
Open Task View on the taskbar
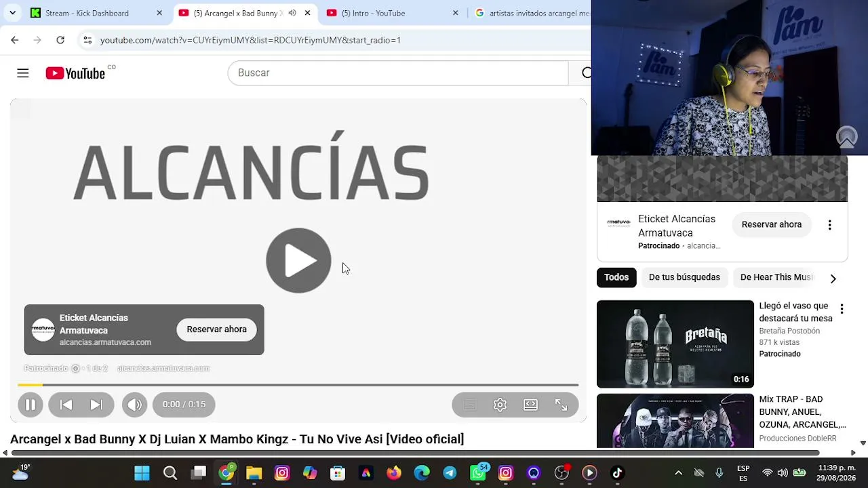coord(198,473)
